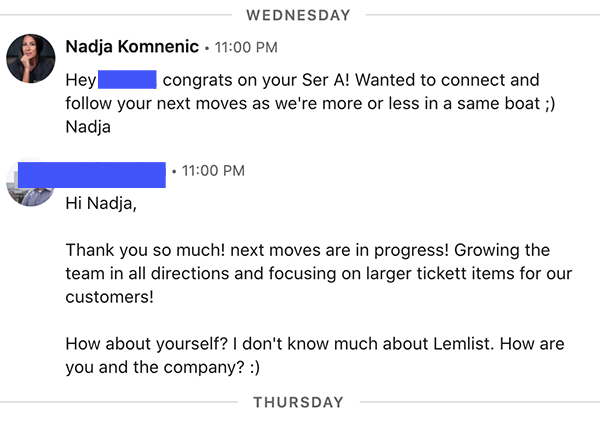The image size is (600, 421).
Task: Click the 11:00 PM timestamp beside Nadja Komnenic
Action: click(245, 47)
